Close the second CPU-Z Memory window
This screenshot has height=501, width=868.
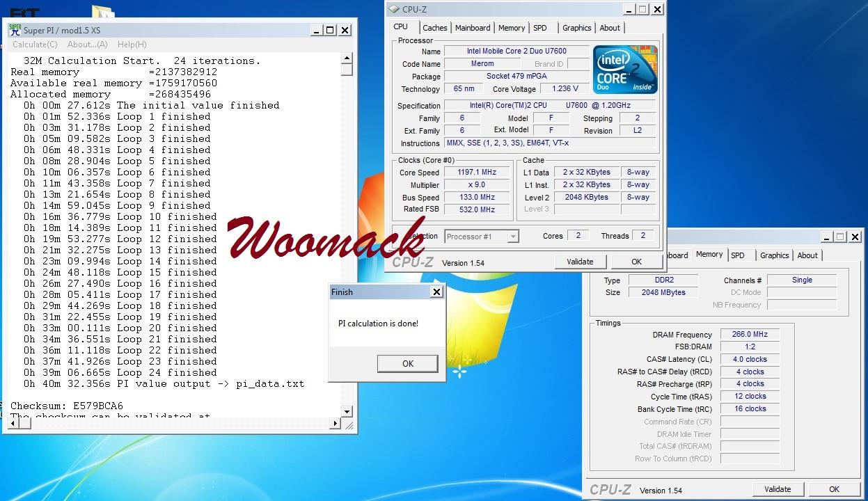(855, 237)
